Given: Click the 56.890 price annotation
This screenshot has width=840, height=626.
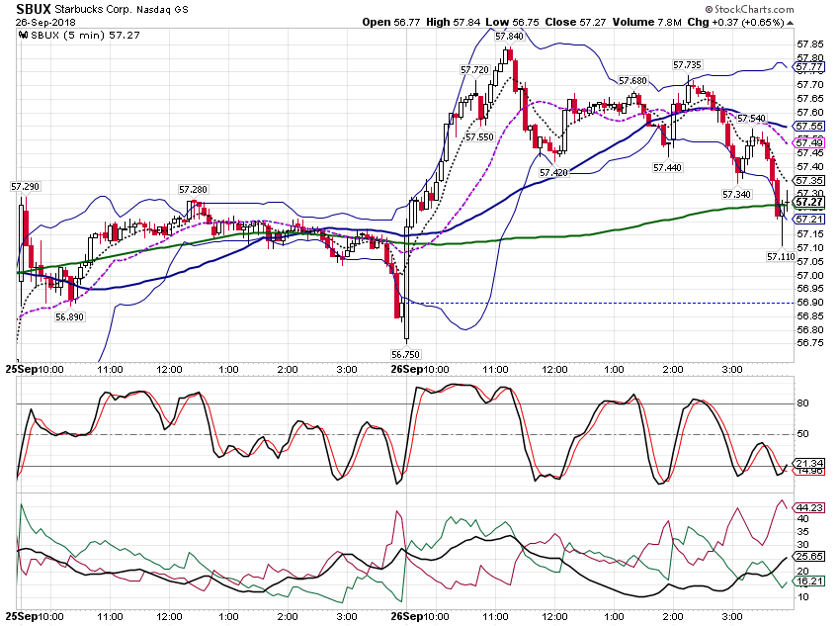Looking at the screenshot, I should coord(69,316).
